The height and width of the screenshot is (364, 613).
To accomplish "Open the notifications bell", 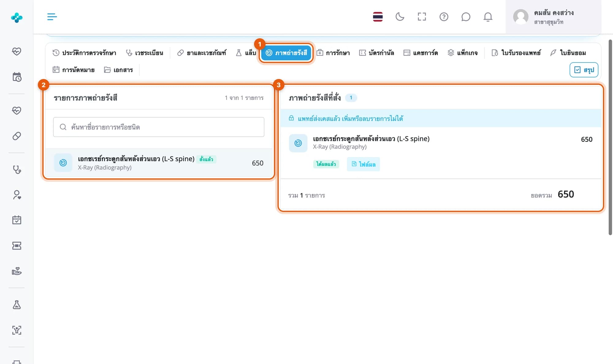I will click(488, 17).
